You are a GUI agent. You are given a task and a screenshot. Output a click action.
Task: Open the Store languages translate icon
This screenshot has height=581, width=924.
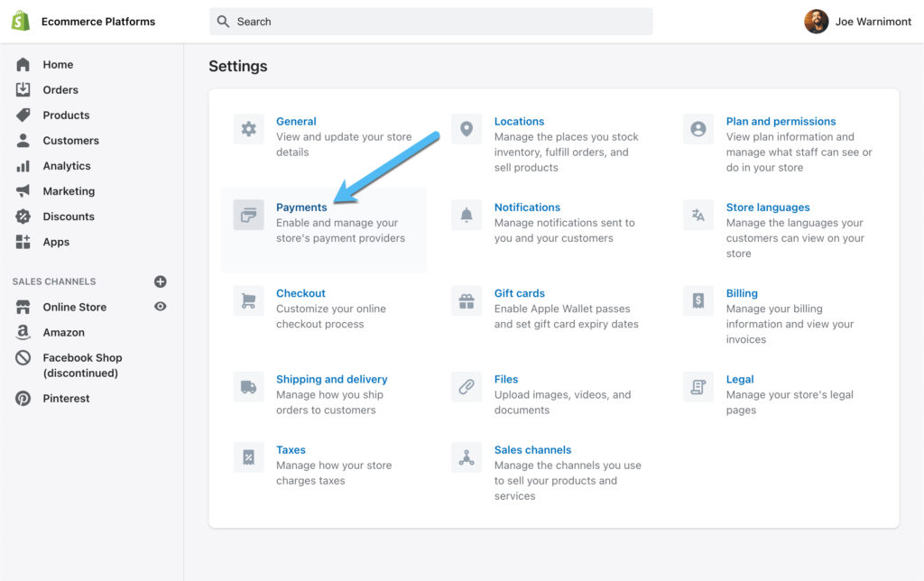click(x=698, y=215)
